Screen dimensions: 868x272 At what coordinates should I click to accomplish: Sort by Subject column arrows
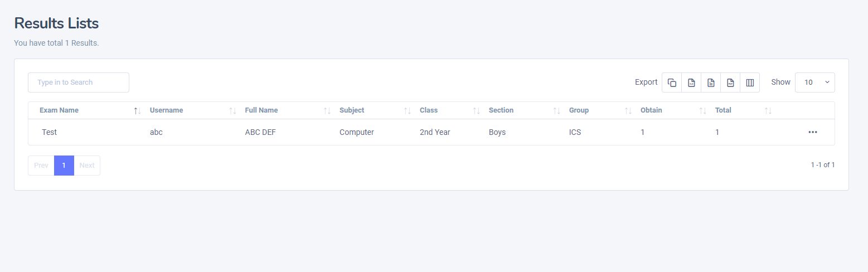(408, 111)
